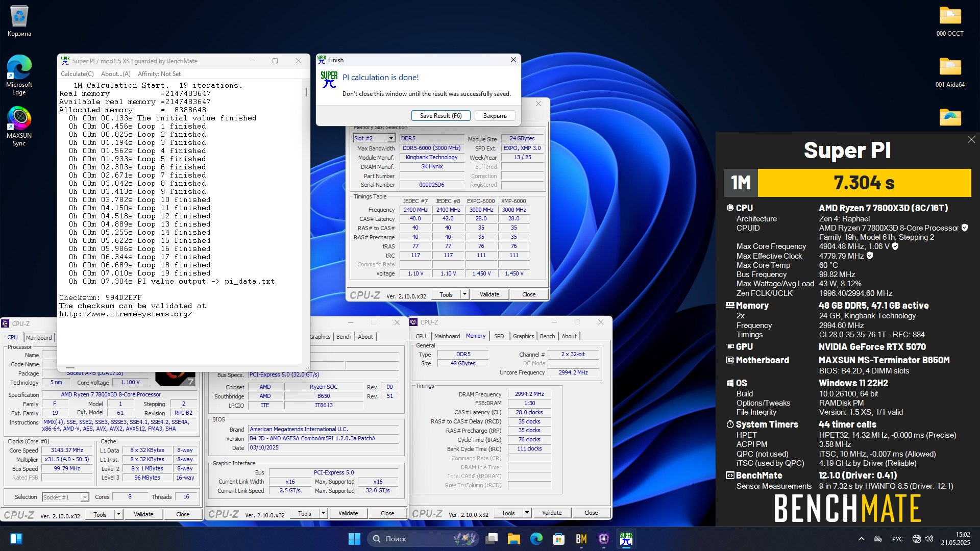Select SPD tab in Memory CPU-Z window
980x551 pixels.
pos(499,336)
